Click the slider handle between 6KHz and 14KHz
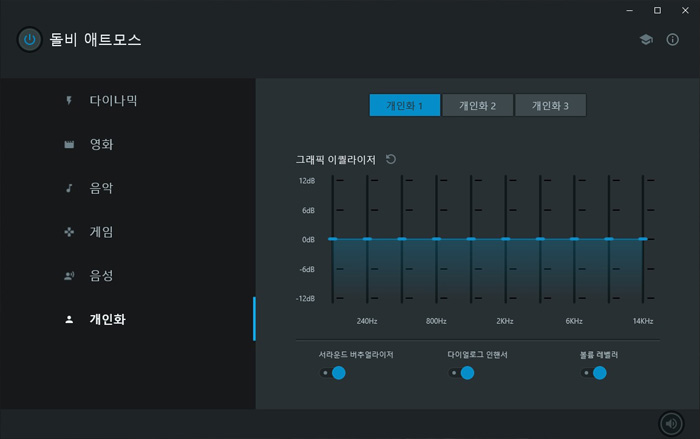 (x=608, y=239)
